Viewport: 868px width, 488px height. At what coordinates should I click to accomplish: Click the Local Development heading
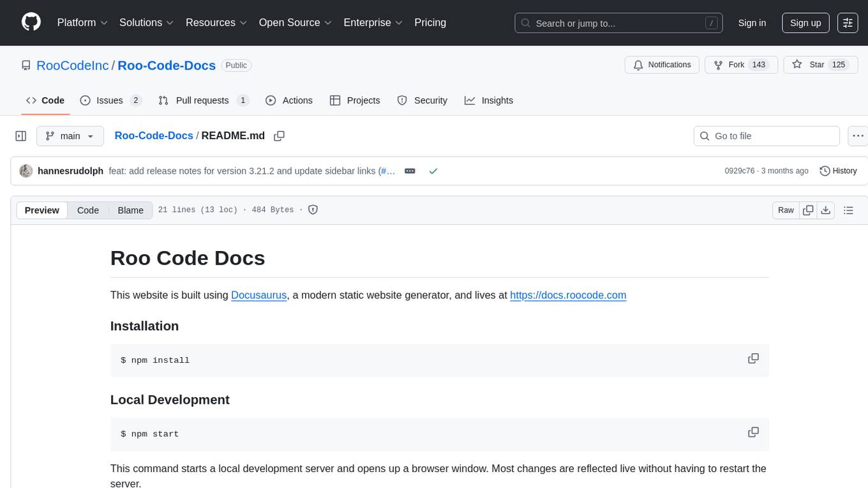coord(170,399)
